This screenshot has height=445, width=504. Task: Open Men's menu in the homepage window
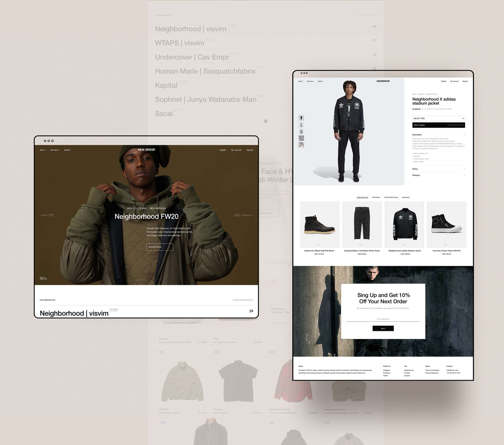point(43,150)
